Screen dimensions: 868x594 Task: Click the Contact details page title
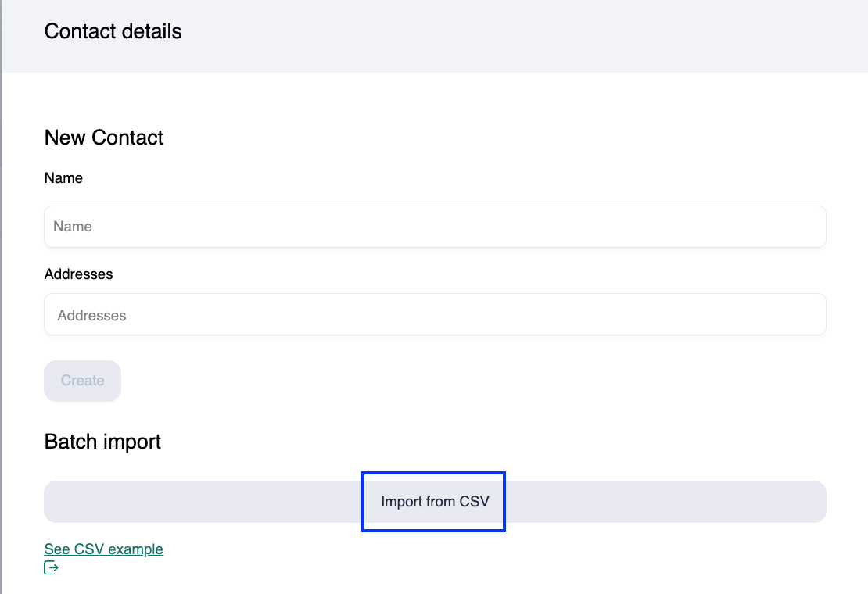(x=113, y=32)
